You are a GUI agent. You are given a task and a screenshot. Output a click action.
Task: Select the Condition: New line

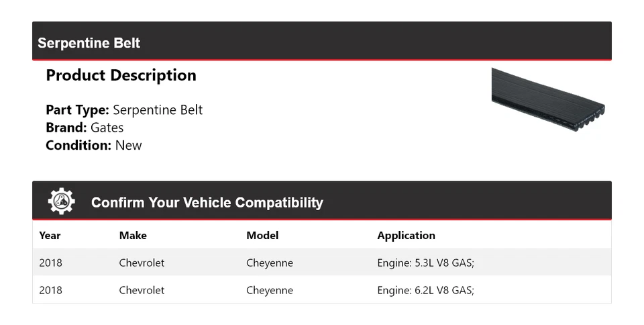pyautogui.click(x=94, y=145)
